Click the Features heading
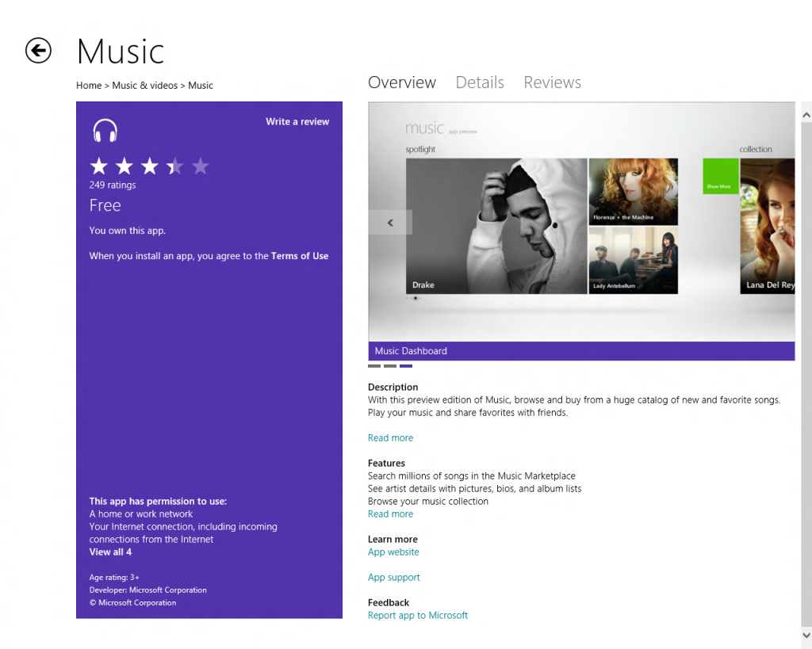Screen dimensions: 812x649 tap(386, 464)
